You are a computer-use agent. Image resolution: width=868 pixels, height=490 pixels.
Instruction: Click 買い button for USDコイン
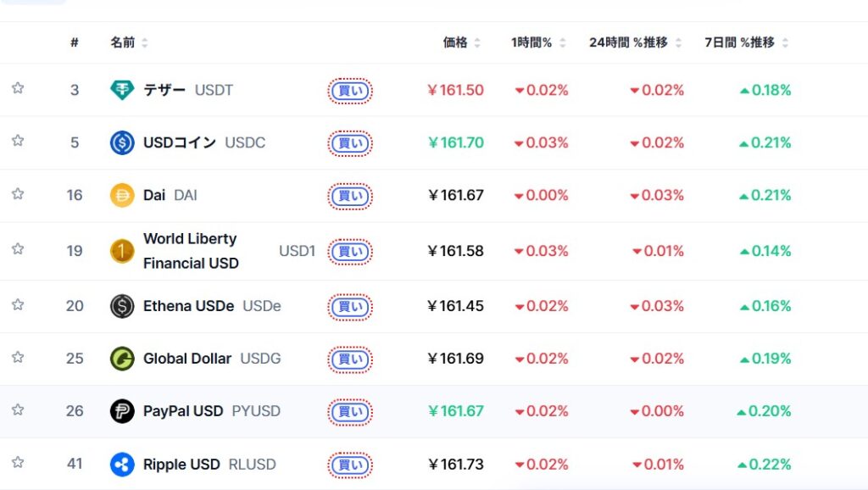tap(350, 143)
